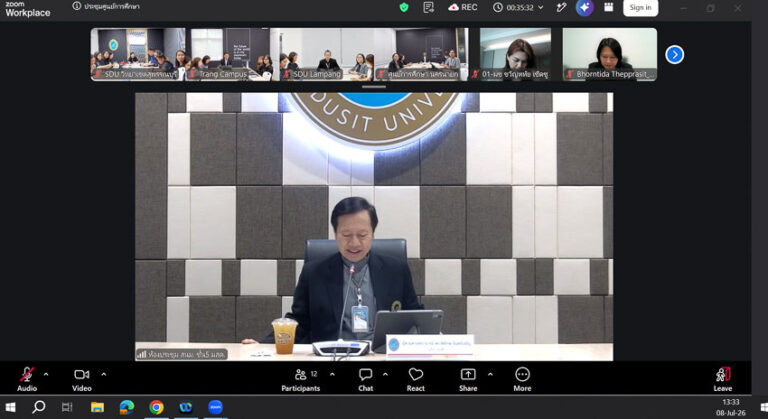
Task: Open meeting info icon beside Thai title
Action: (x=76, y=6)
